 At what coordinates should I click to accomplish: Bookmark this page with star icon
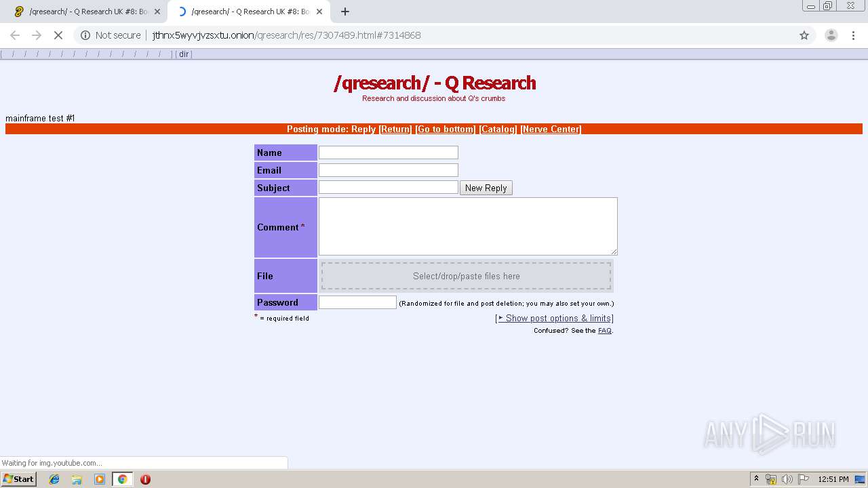[804, 35]
